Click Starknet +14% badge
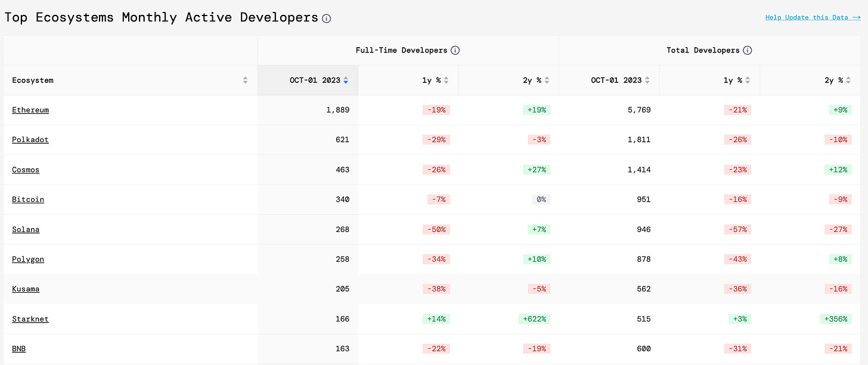868x365 pixels. click(436, 319)
